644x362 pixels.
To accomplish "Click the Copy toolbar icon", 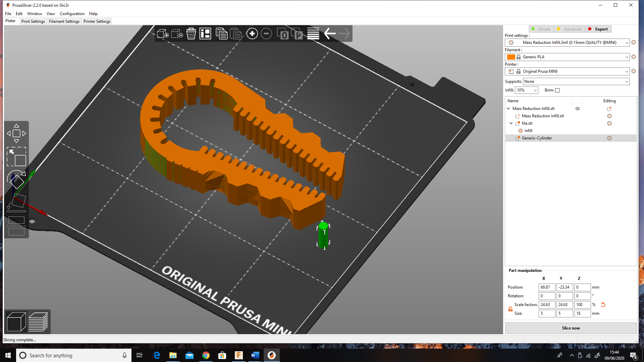I will [x=221, y=34].
